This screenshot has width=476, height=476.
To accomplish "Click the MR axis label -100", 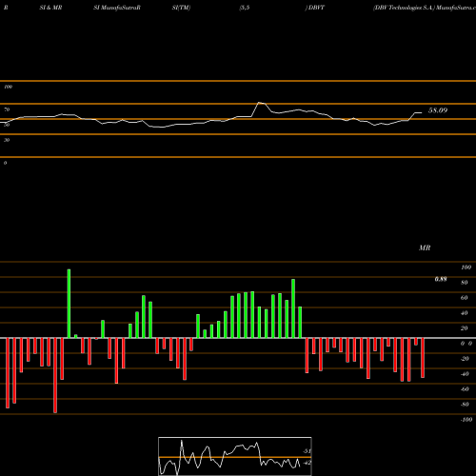I will click(466, 420).
